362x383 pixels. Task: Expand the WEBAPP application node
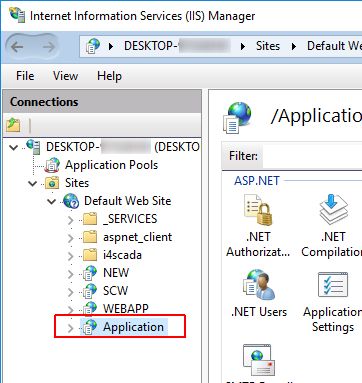coord(70,310)
